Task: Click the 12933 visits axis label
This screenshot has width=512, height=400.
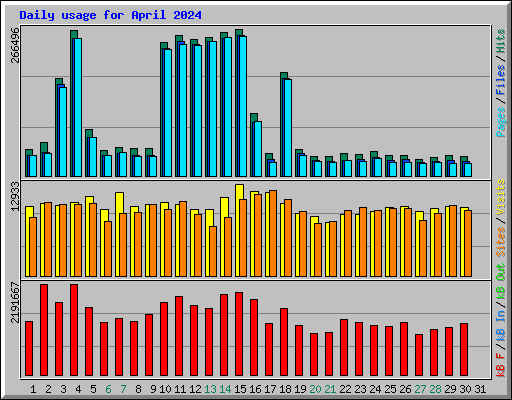Action: 15,196
